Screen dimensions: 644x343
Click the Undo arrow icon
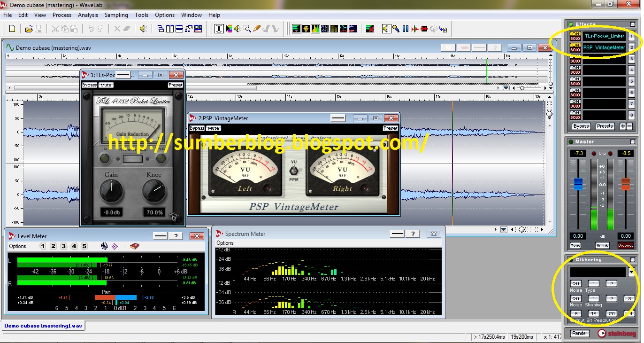click(x=91, y=29)
